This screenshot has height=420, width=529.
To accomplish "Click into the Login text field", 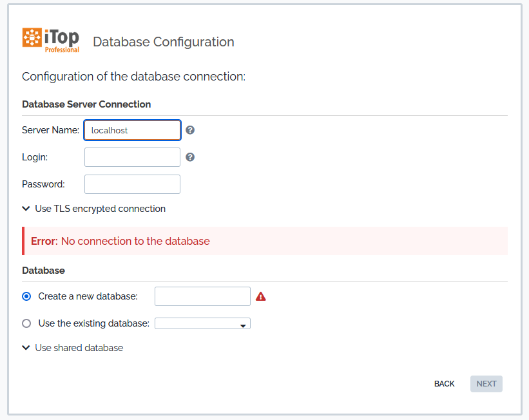I will coord(132,157).
